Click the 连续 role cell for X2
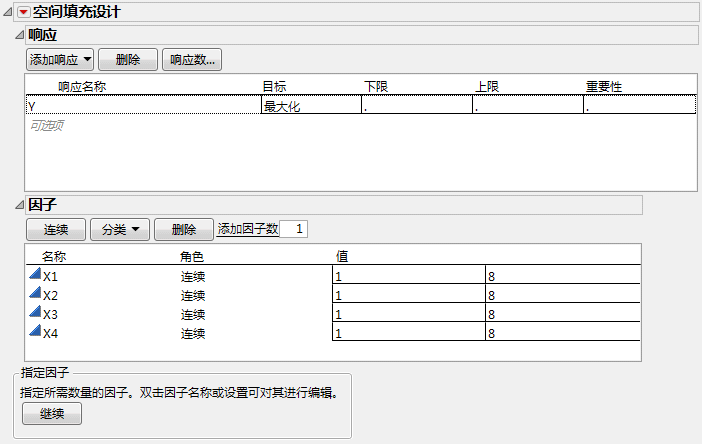This screenshot has width=702, height=444. (x=193, y=295)
